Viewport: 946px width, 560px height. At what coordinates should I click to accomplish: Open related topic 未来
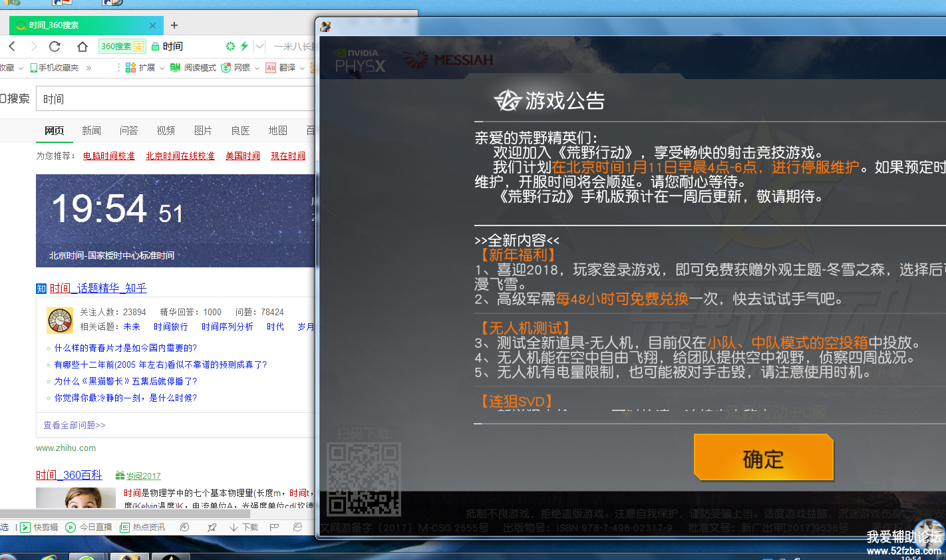[132, 327]
